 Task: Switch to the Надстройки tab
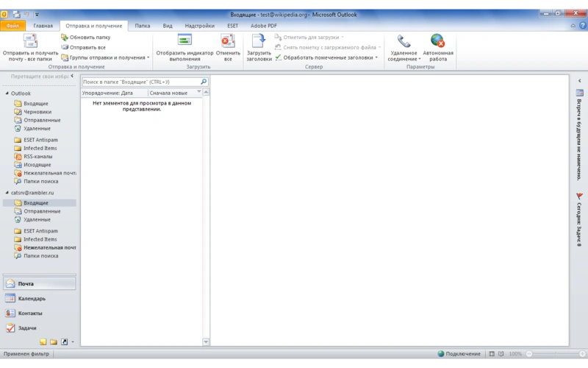point(199,26)
